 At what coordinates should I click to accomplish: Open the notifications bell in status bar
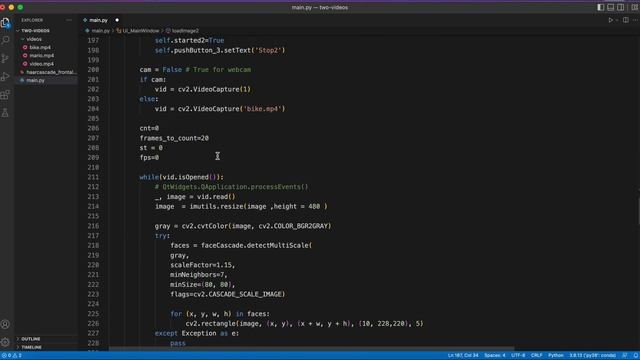point(635,356)
